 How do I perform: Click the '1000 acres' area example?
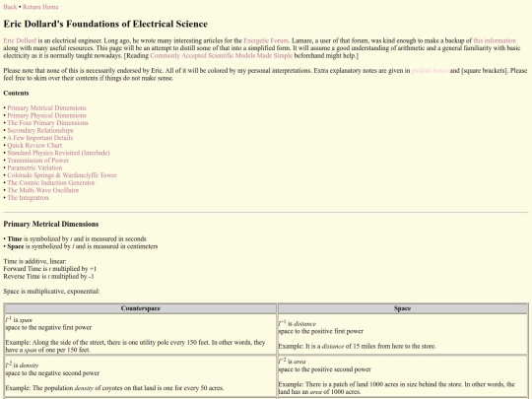click(397, 388)
